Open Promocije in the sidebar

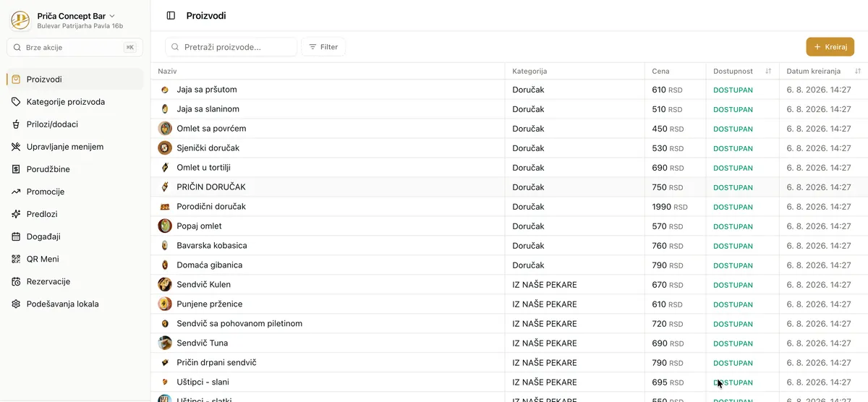75,192
